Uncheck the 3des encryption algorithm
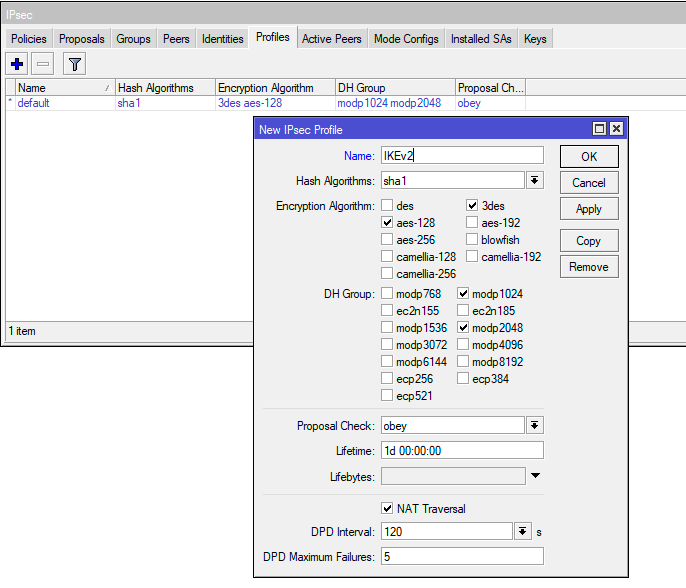The height and width of the screenshot is (588, 686). click(x=473, y=206)
